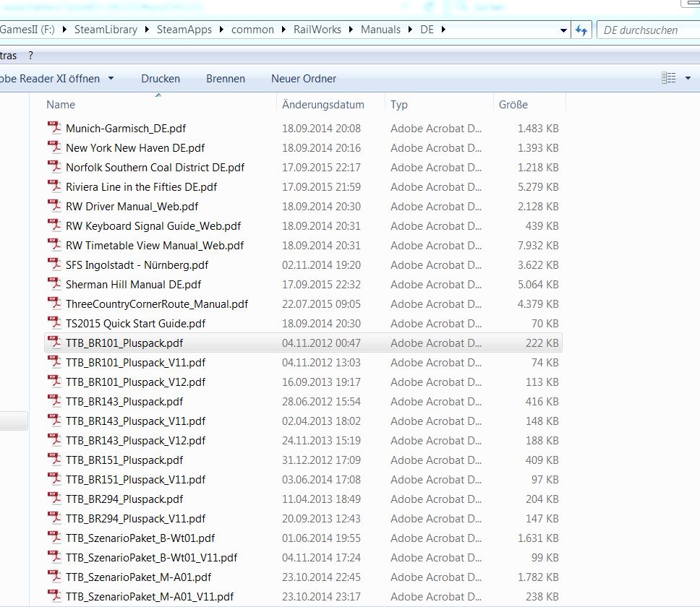This screenshot has width=700, height=607.
Task: Expand subfolders arrow after common
Action: click(x=283, y=30)
